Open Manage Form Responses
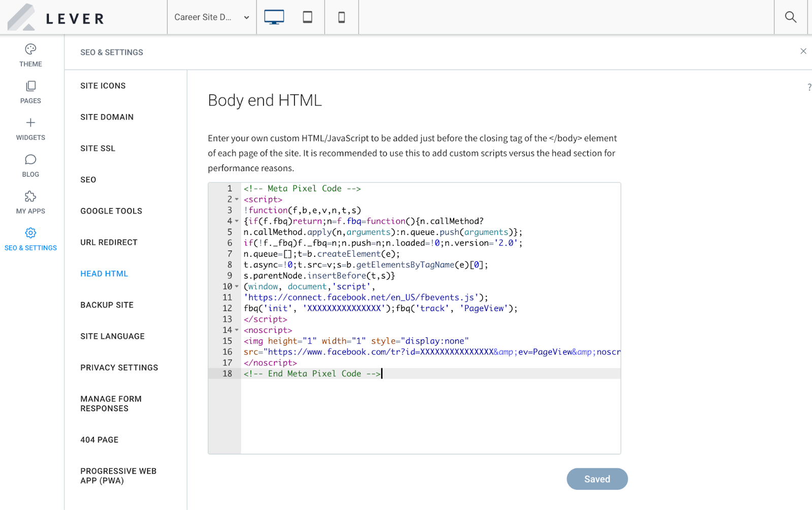Image resolution: width=812 pixels, height=510 pixels. coord(111,404)
